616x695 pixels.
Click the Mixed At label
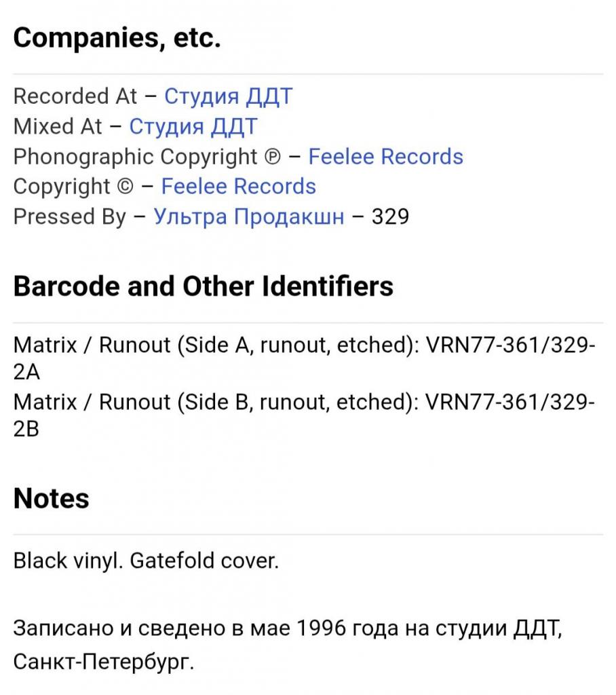pos(58,126)
